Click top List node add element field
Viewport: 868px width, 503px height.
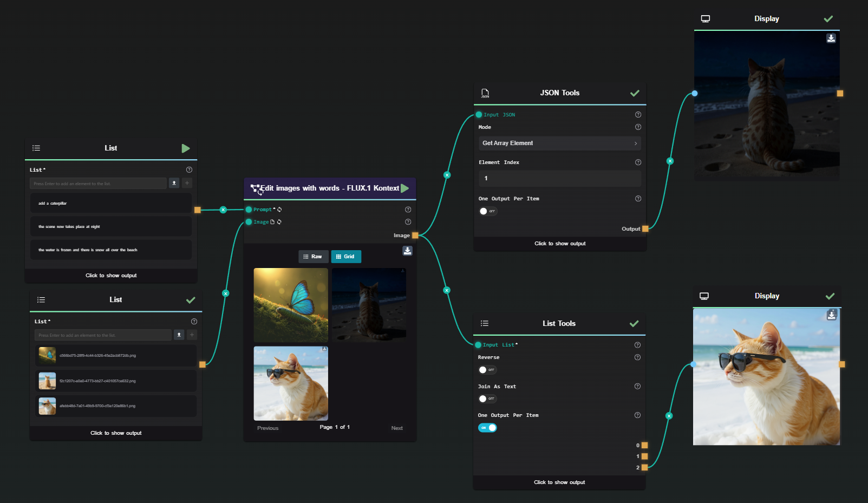[98, 184]
